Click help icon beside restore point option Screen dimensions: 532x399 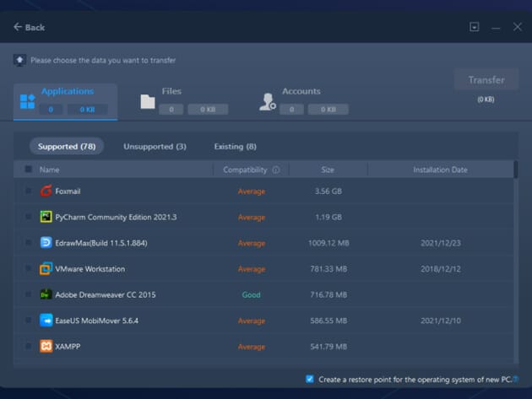(x=515, y=380)
